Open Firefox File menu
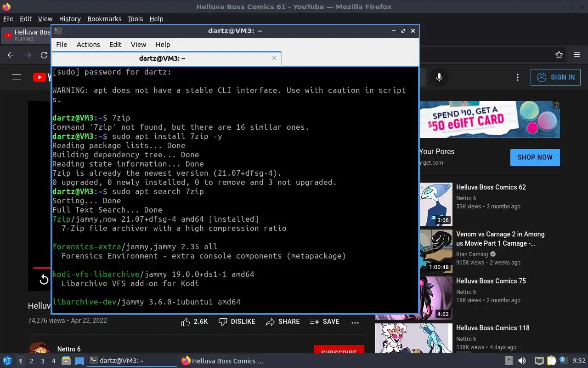Image resolution: width=588 pixels, height=368 pixels. [8, 19]
